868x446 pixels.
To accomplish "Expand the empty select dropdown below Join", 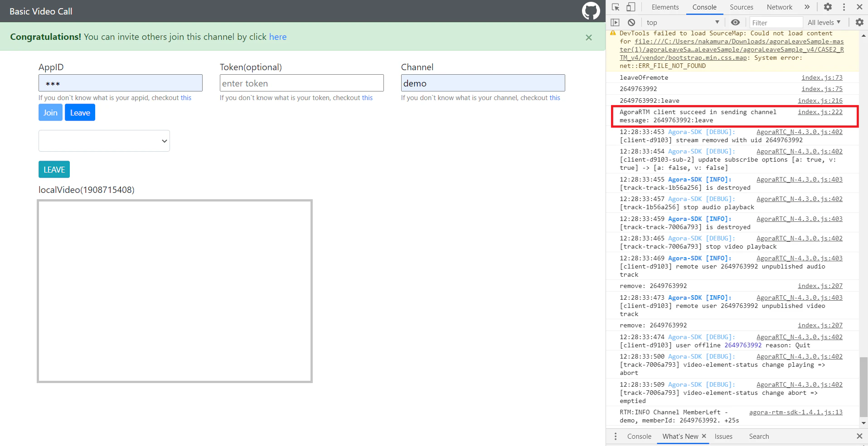I will click(x=104, y=141).
